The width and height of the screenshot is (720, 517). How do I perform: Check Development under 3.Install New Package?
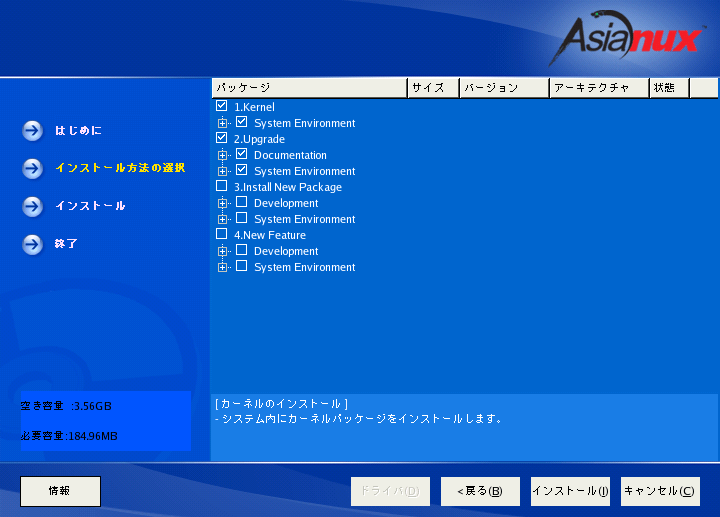pyautogui.click(x=242, y=202)
